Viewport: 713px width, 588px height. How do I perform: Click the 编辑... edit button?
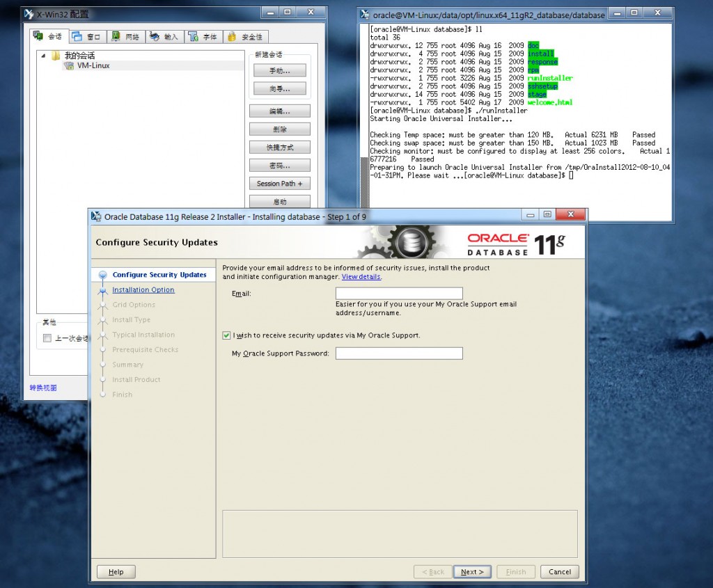280,111
